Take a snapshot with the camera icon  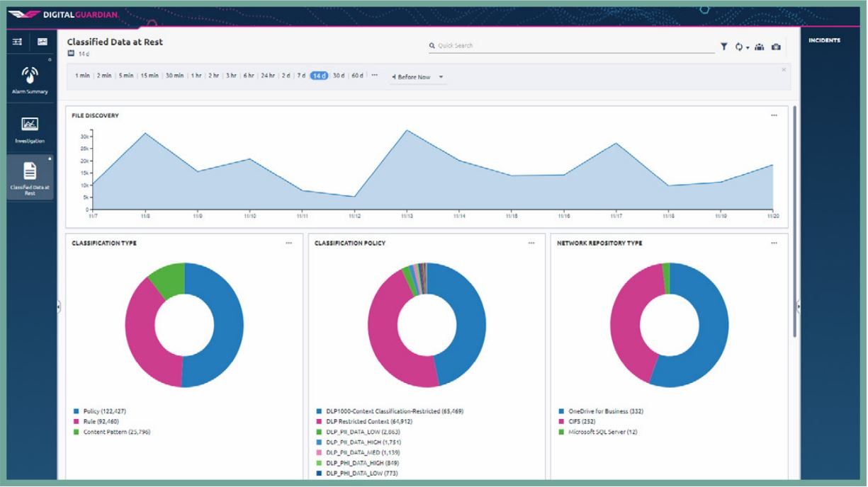coord(777,46)
